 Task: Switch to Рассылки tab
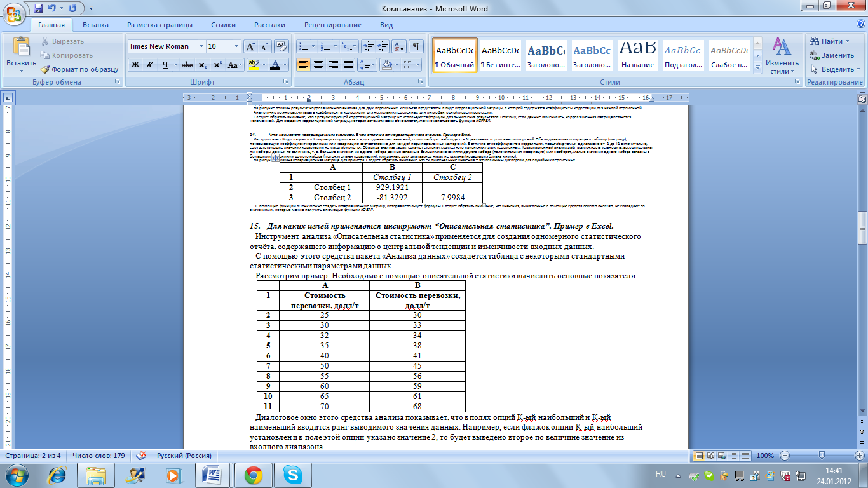point(269,25)
